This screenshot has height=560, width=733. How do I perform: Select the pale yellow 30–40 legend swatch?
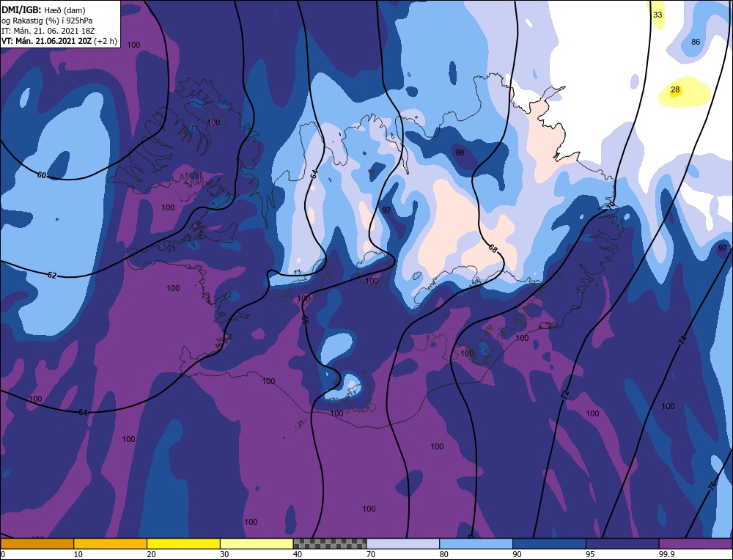(257, 543)
